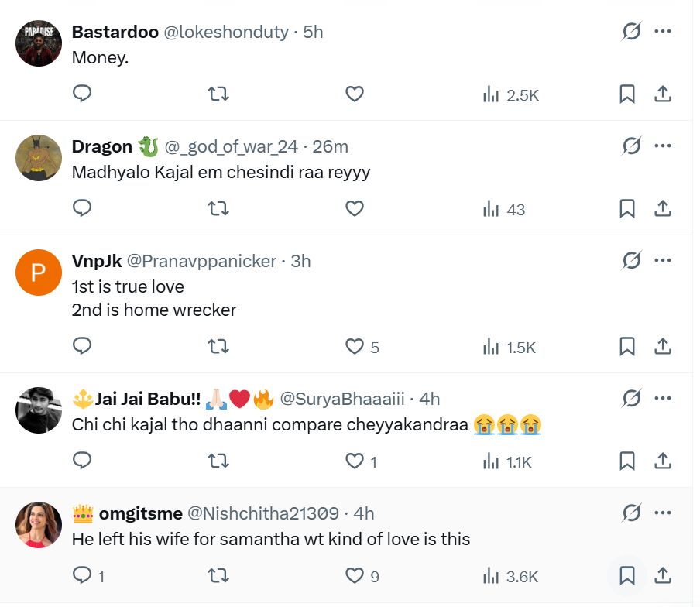Screen dimensions: 700x607
Task: Bookmark omgitsme's tweet about samantha
Action: 627,575
